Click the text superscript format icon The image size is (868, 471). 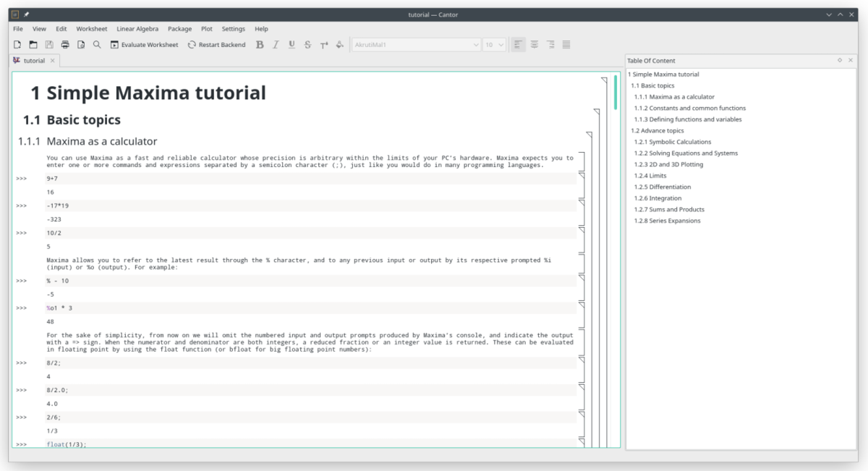323,45
